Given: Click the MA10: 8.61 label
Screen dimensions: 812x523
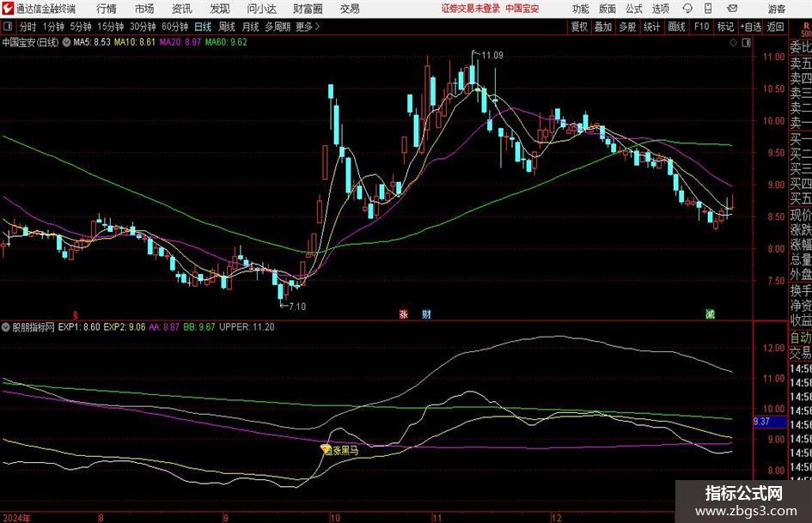Looking at the screenshot, I should coord(135,42).
